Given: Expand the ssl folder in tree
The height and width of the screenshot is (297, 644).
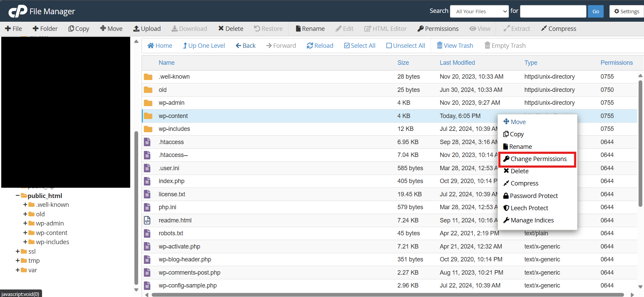Looking at the screenshot, I should pyautogui.click(x=18, y=252).
